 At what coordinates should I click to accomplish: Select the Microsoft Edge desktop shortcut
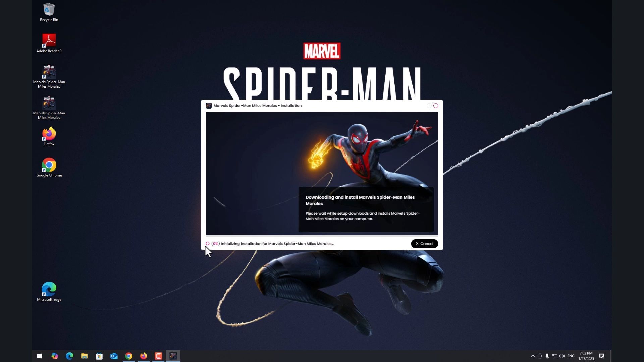pyautogui.click(x=49, y=292)
